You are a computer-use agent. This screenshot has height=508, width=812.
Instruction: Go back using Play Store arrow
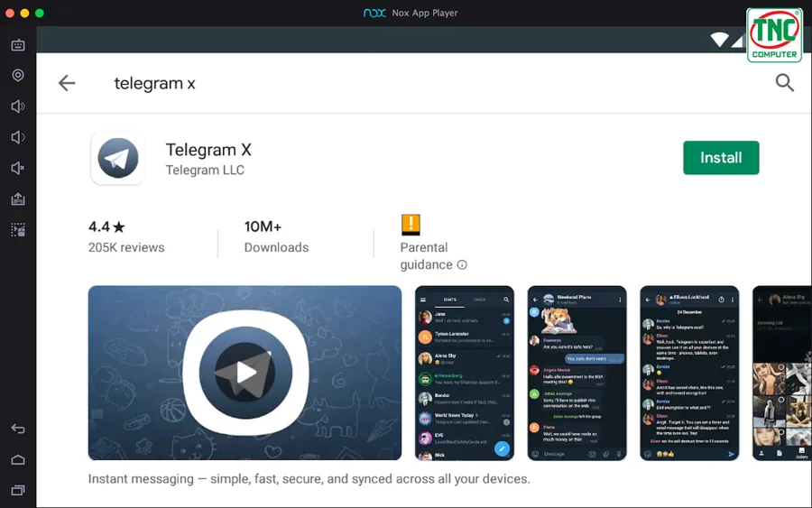[x=67, y=83]
